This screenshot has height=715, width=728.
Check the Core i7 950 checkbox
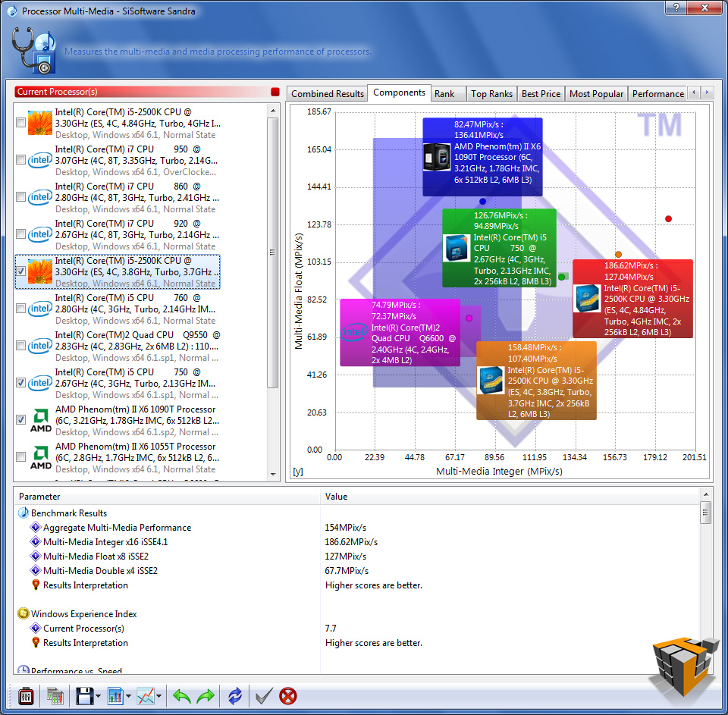(20, 160)
